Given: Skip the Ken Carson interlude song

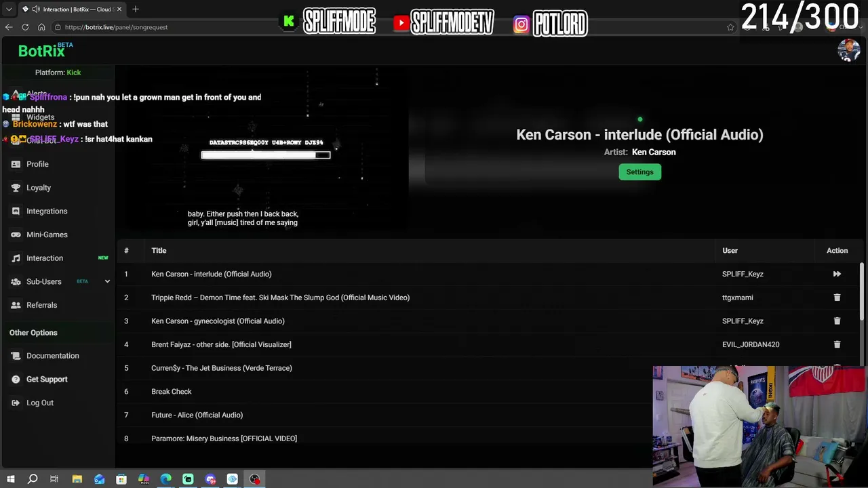Looking at the screenshot, I should 837,274.
